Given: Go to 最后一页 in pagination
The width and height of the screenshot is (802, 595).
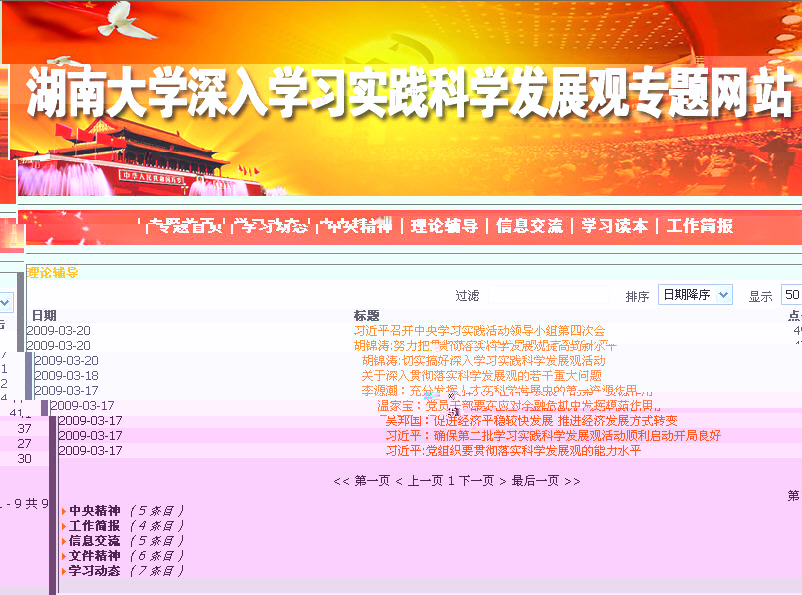Looking at the screenshot, I should 535,481.
